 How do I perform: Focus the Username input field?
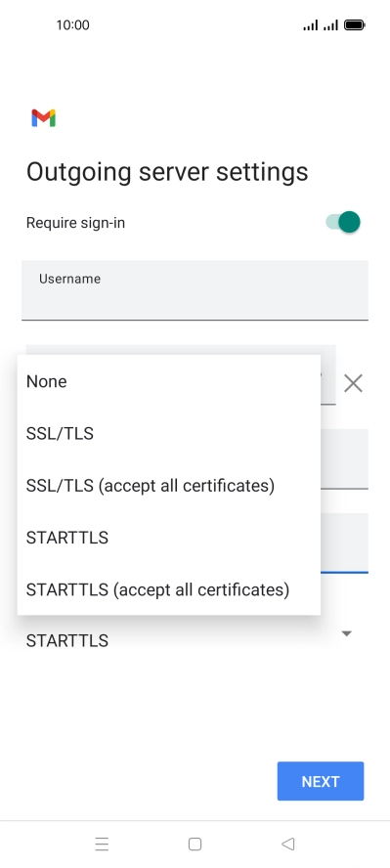point(195,290)
